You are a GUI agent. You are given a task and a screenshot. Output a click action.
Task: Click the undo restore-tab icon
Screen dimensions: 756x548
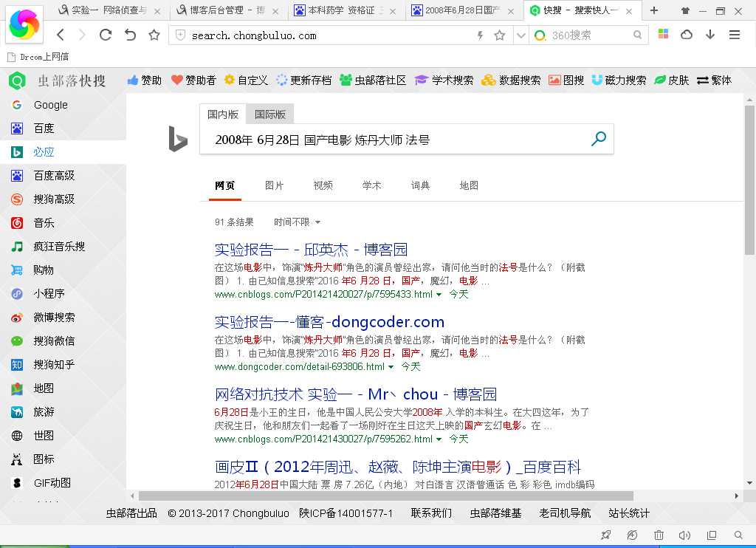point(130,35)
